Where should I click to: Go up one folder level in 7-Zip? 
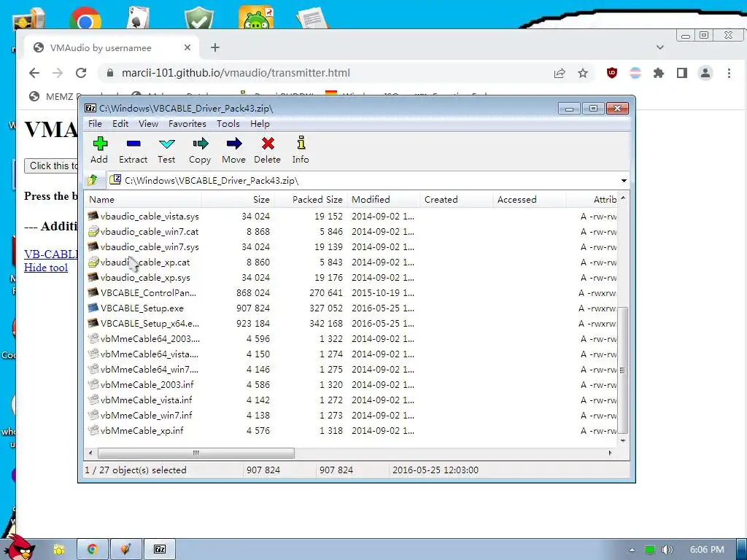coord(93,180)
